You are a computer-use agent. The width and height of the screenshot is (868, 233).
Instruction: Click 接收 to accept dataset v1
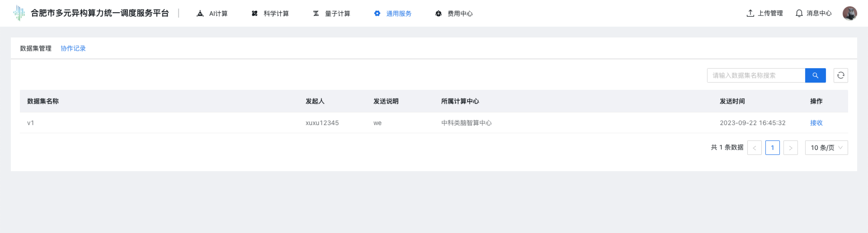pyautogui.click(x=816, y=123)
